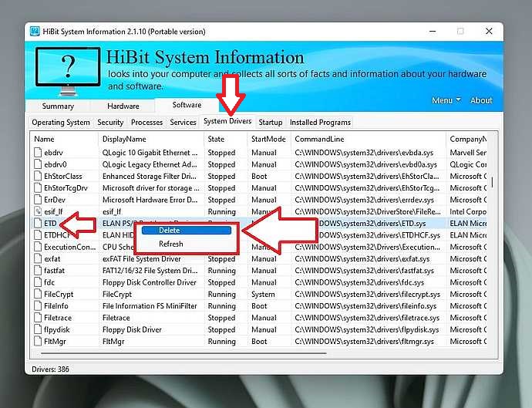Open the Menu dropdown
Image resolution: width=532 pixels, height=408 pixels.
point(446,100)
